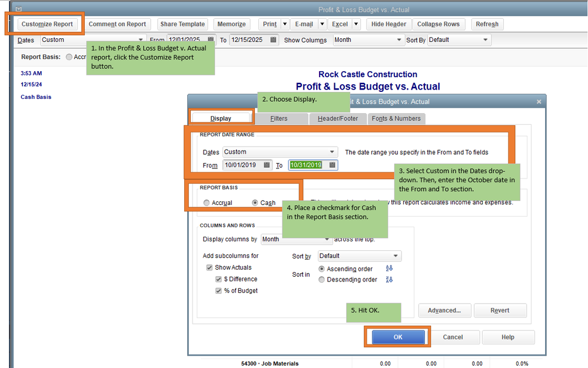The width and height of the screenshot is (588, 368).
Task: Toggle % of Budget checkbox
Action: point(218,291)
